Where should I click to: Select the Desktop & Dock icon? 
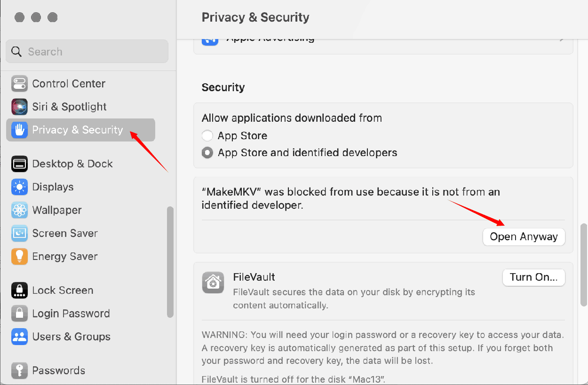pyautogui.click(x=19, y=164)
